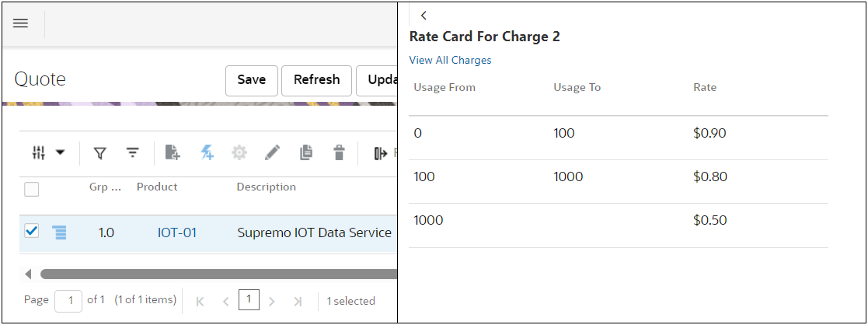Open the View All Charges link
The height and width of the screenshot is (325, 868).
450,61
